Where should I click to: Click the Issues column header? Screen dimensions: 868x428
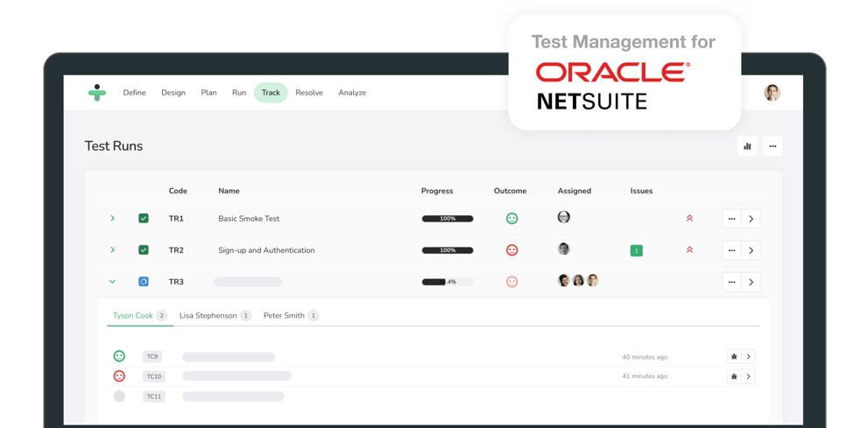[642, 191]
